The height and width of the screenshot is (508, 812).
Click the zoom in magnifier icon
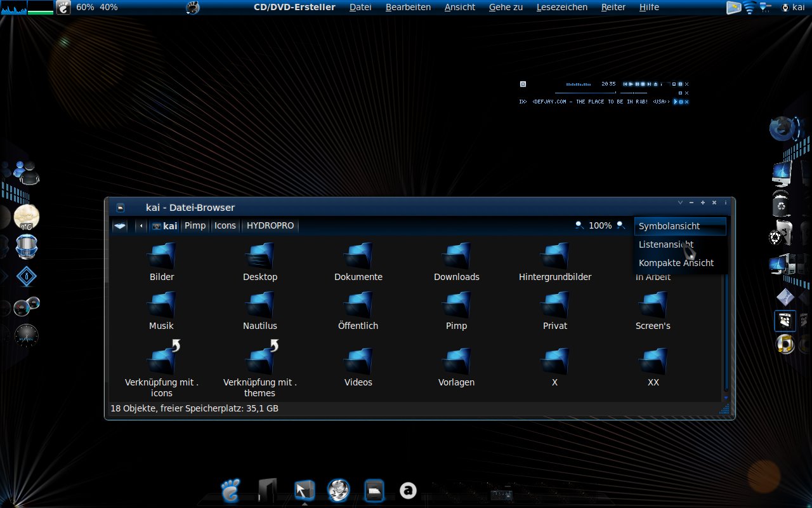[621, 225]
